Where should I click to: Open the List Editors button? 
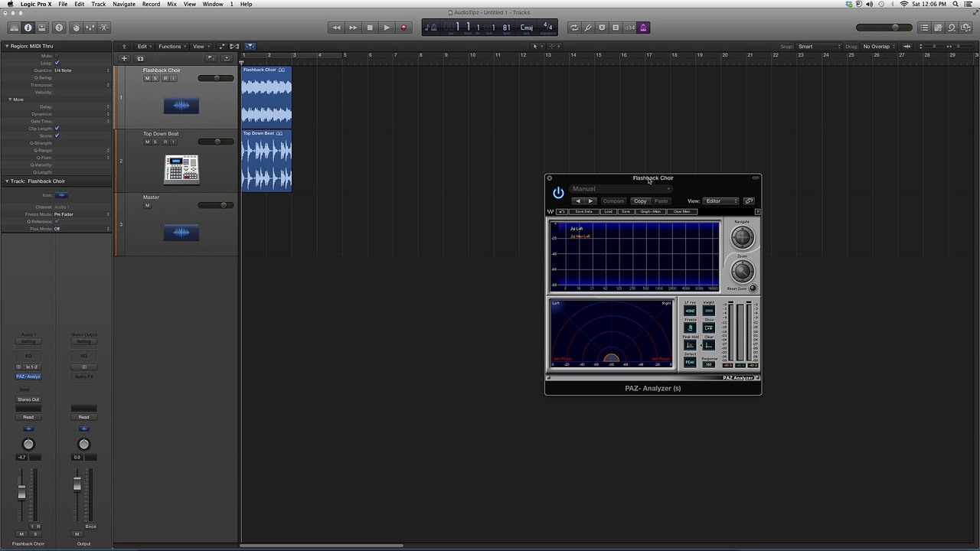pyautogui.click(x=924, y=28)
